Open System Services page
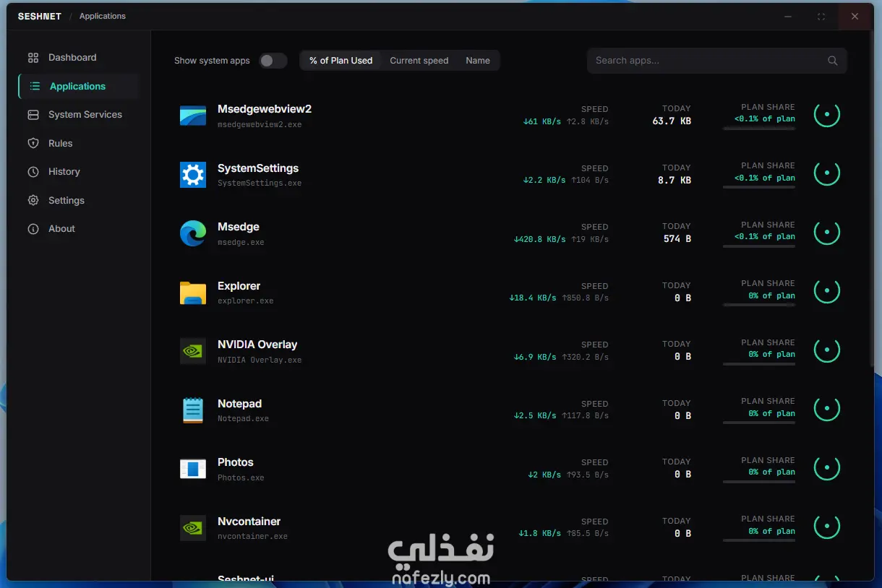Screen dimensions: 882x588 click(x=79, y=115)
